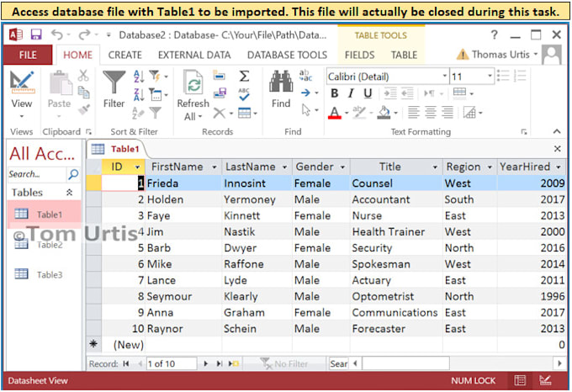
Task: Open the Gender column dropdown arrow
Action: pos(342,167)
